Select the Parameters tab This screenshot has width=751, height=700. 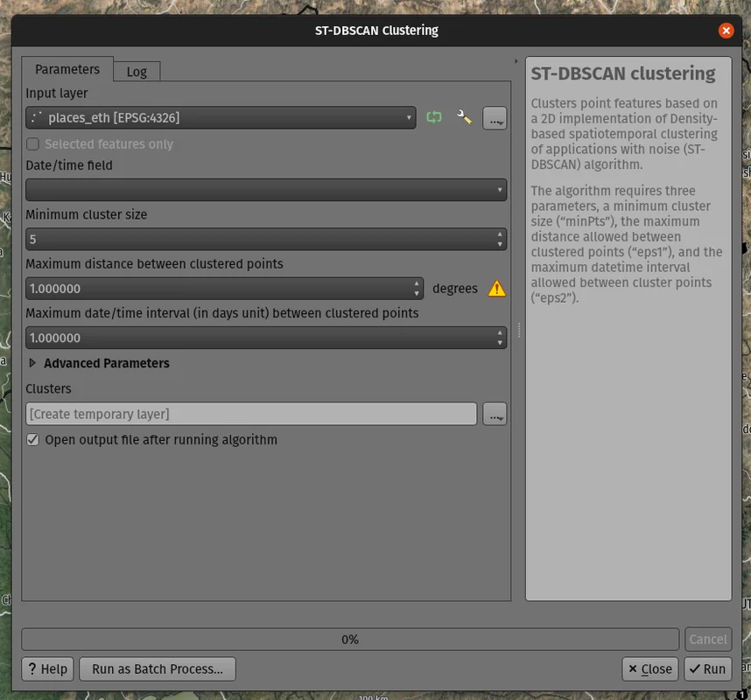(x=67, y=69)
